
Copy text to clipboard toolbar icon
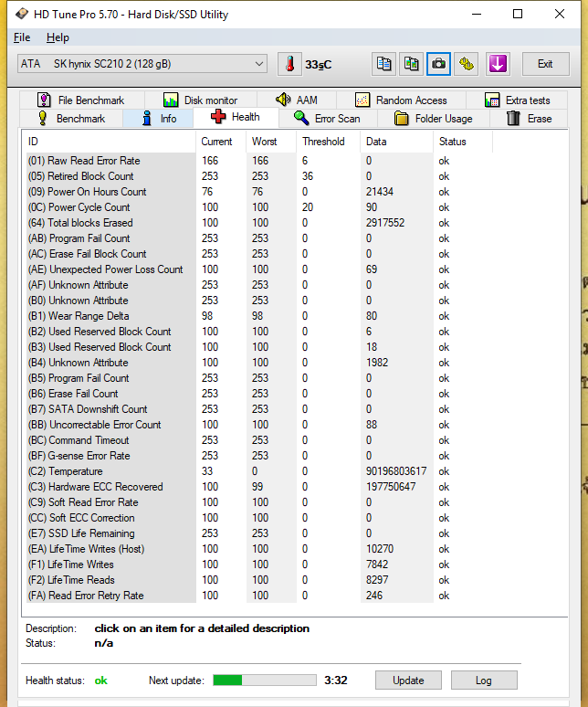coord(383,64)
